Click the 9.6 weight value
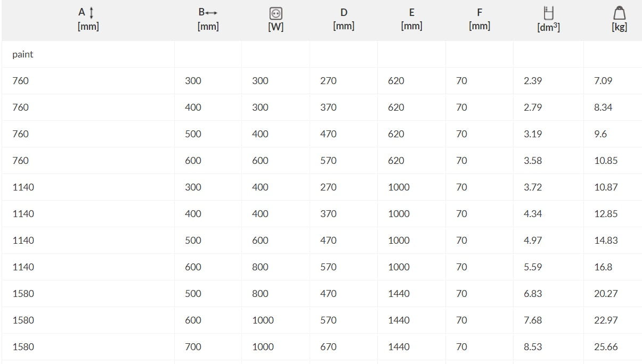The height and width of the screenshot is (364, 642). click(x=600, y=134)
